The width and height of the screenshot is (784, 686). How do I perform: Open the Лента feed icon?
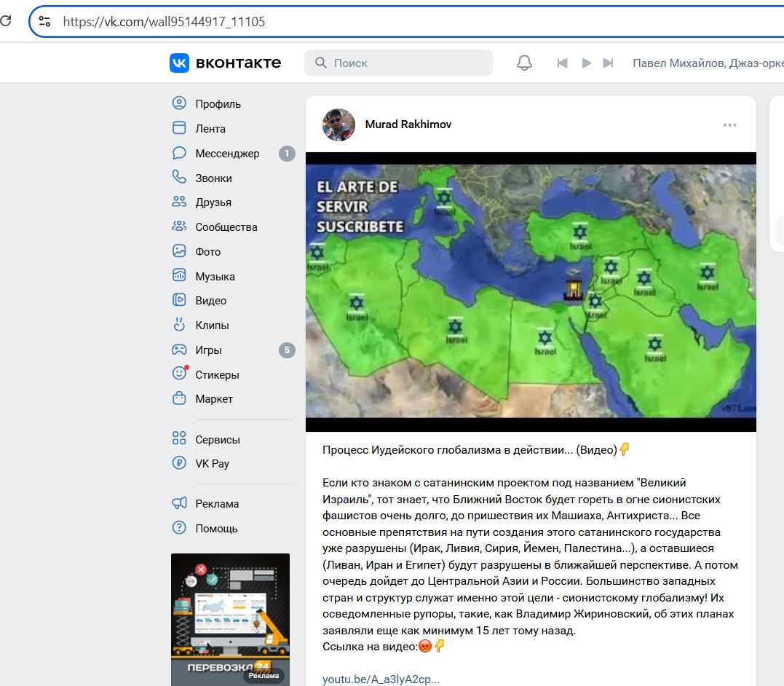[x=179, y=128]
